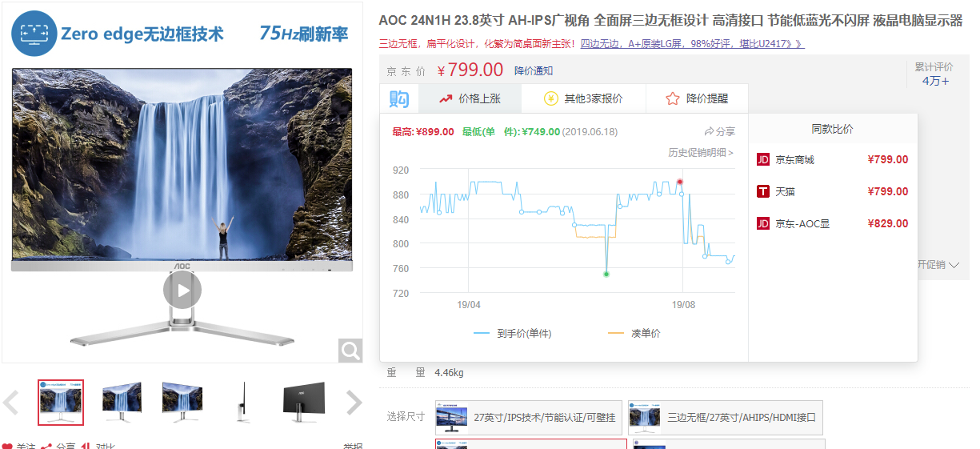Click the 最高:¥899.00 label
This screenshot has width=980, height=449.
423,131
